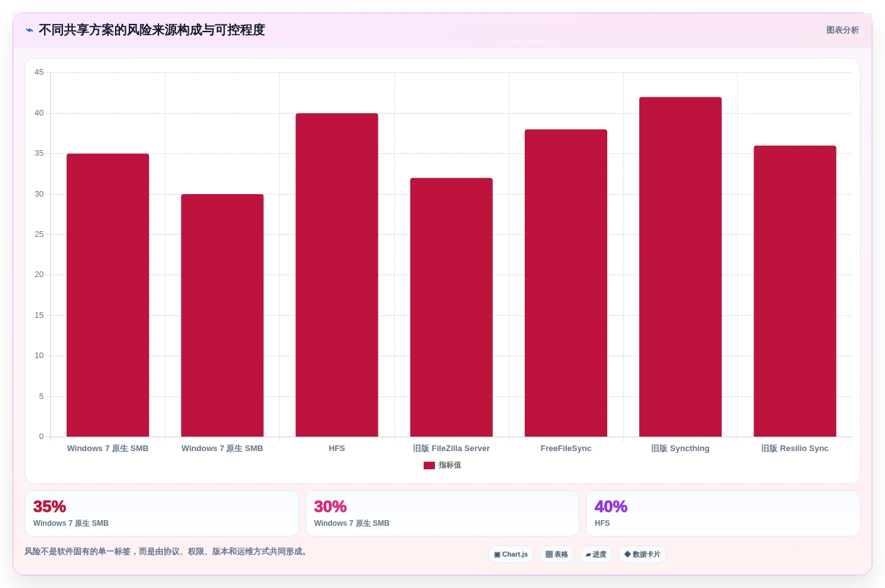Click the 图表分析 label in header
This screenshot has height=588, width=885.
click(842, 30)
